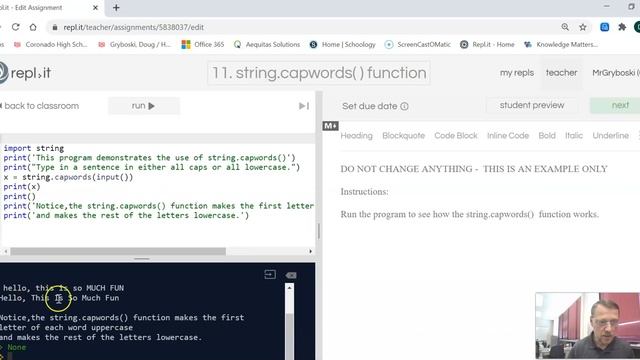This screenshot has height=360, width=640.
Task: Click the 'Instructions:' text line
Action: tap(364, 192)
